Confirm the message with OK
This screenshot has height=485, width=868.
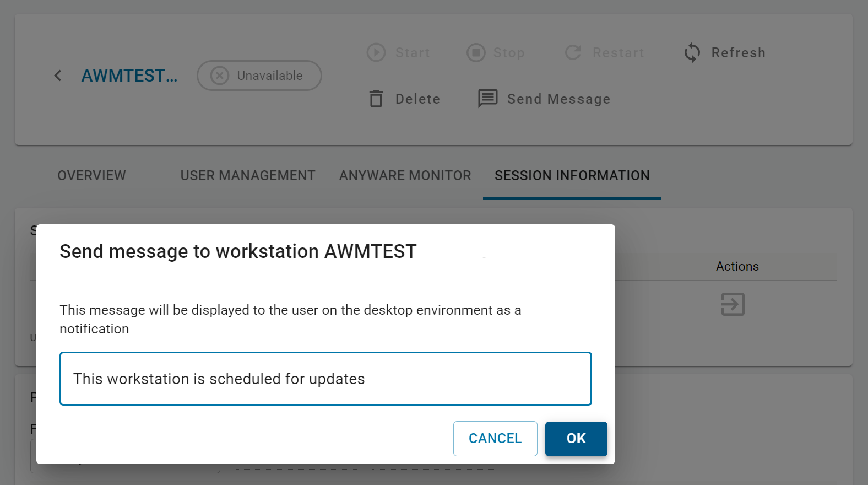(x=576, y=439)
